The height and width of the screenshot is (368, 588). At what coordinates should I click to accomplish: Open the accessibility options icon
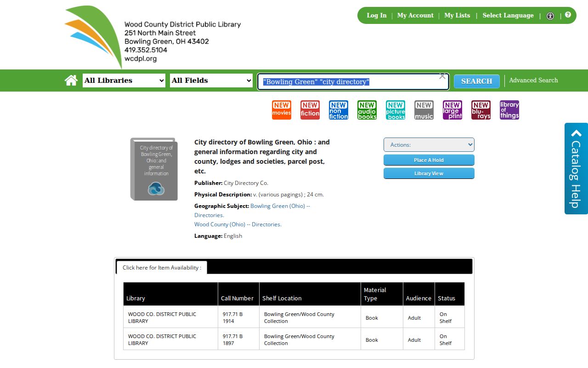pyautogui.click(x=550, y=16)
